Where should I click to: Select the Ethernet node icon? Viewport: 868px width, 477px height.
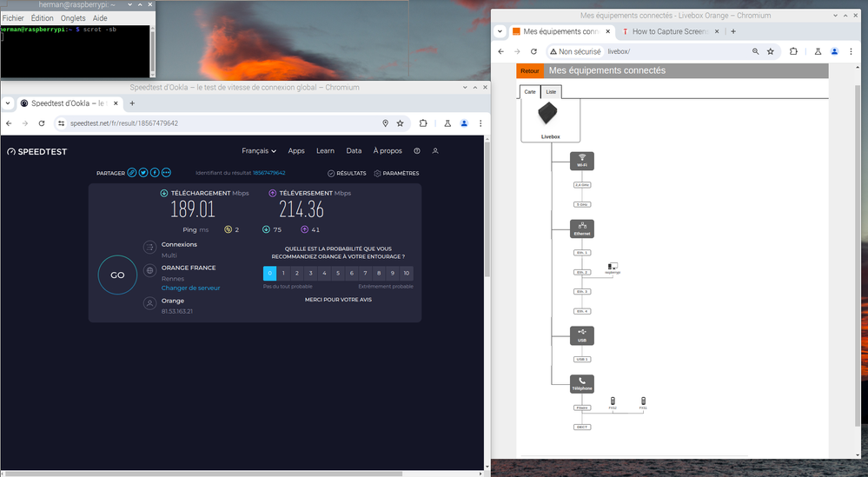[581, 229]
